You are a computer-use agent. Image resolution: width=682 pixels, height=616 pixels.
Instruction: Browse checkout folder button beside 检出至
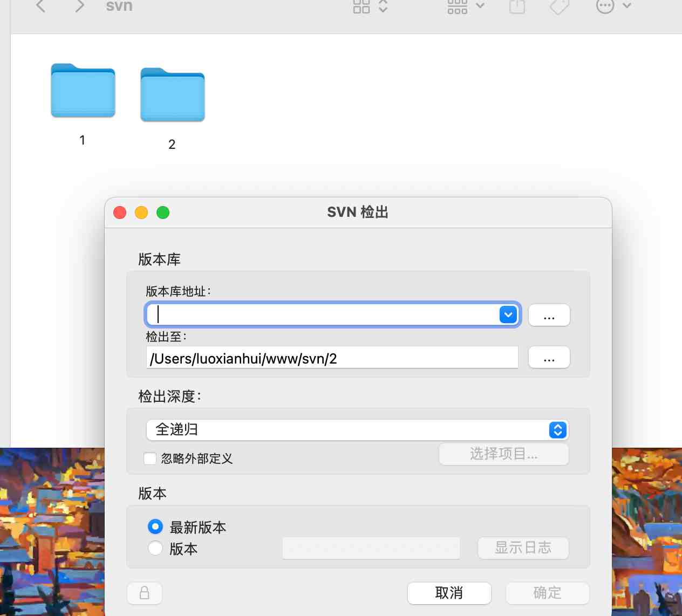tap(549, 357)
